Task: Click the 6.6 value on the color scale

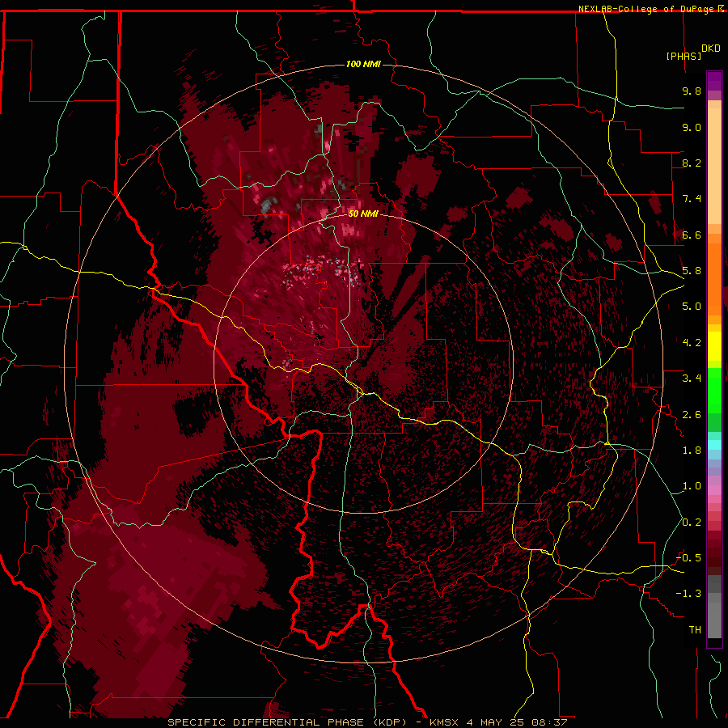Action: tap(692, 235)
